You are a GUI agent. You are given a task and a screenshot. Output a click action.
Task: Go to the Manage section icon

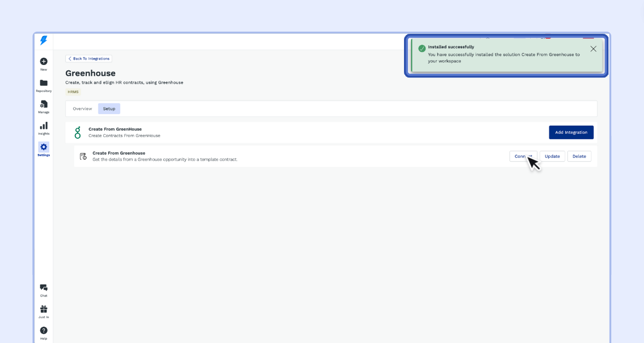pos(44,104)
